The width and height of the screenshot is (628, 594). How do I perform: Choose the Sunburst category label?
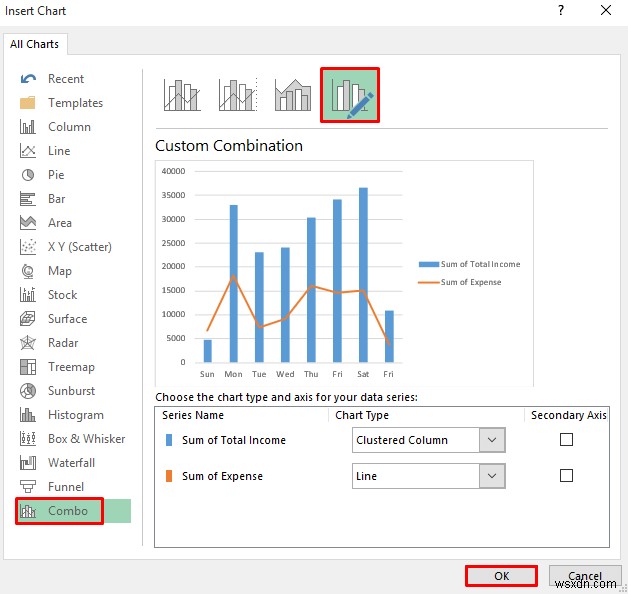click(x=72, y=391)
